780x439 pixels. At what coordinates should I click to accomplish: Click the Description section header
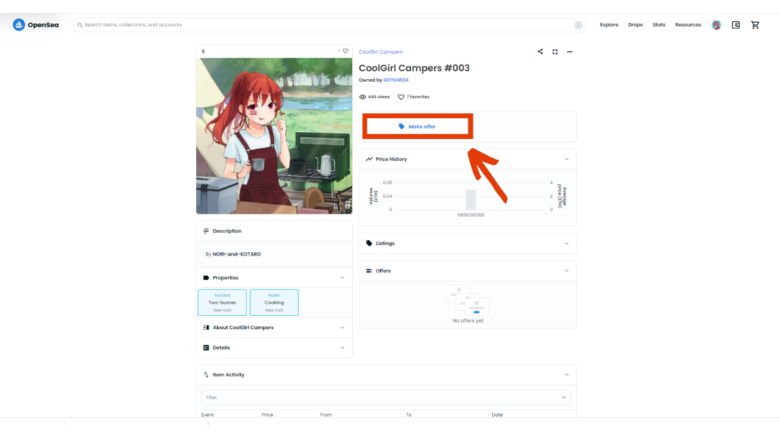click(274, 231)
